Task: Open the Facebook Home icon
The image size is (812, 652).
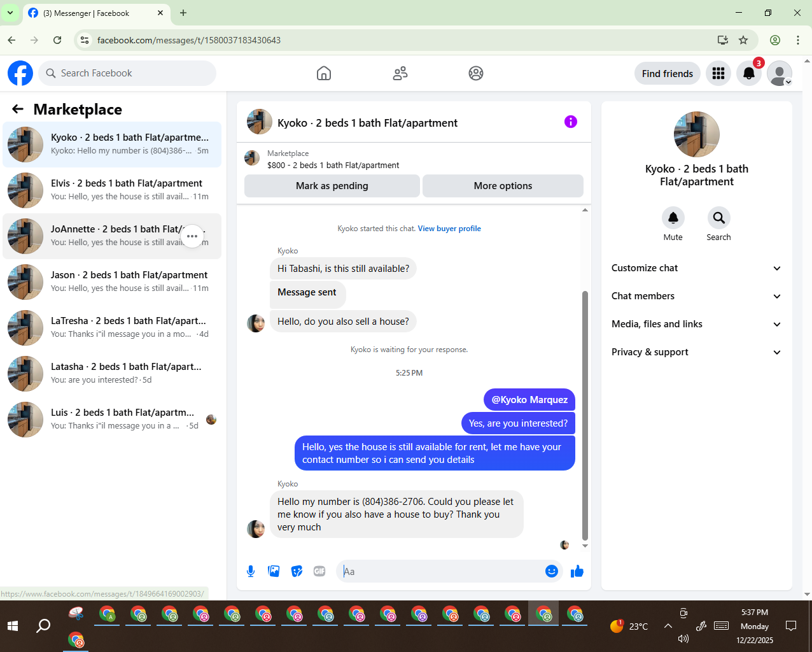Action: (x=324, y=73)
